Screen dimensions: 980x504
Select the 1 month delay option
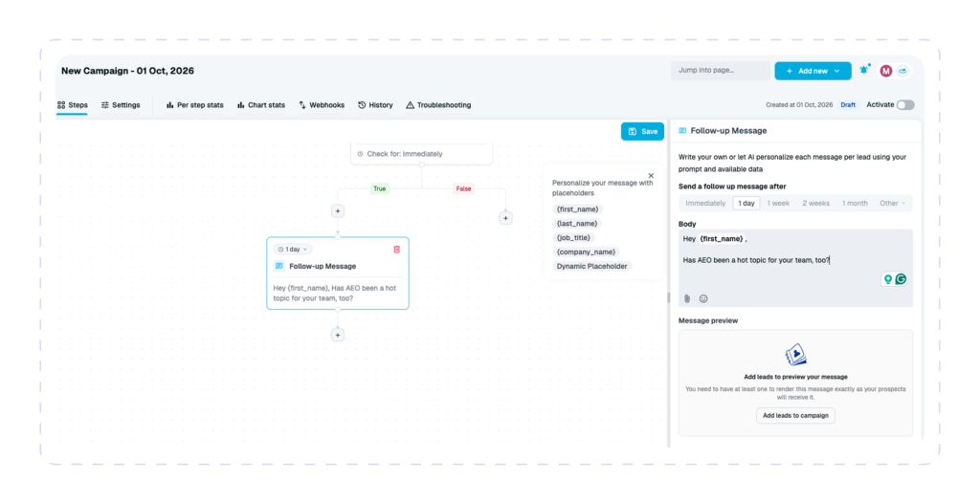click(855, 203)
